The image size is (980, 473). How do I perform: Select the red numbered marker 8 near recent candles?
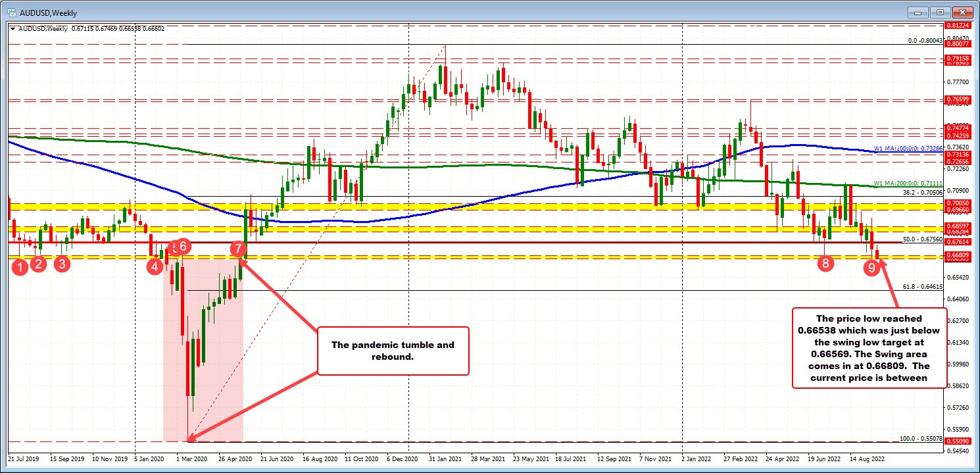point(825,264)
